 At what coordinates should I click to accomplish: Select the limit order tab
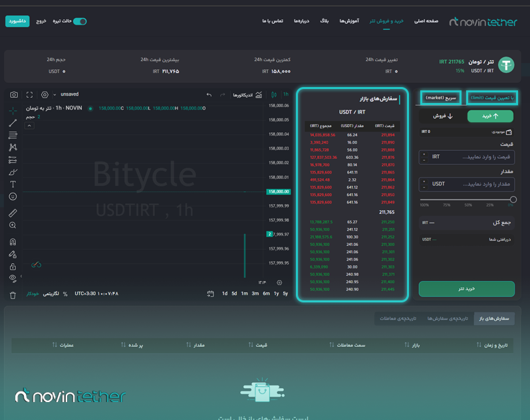coord(492,98)
